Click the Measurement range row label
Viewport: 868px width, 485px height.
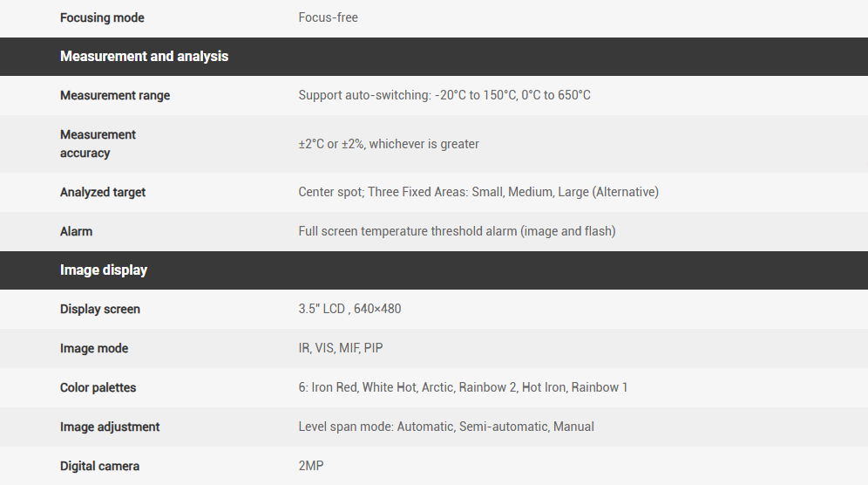(115, 95)
